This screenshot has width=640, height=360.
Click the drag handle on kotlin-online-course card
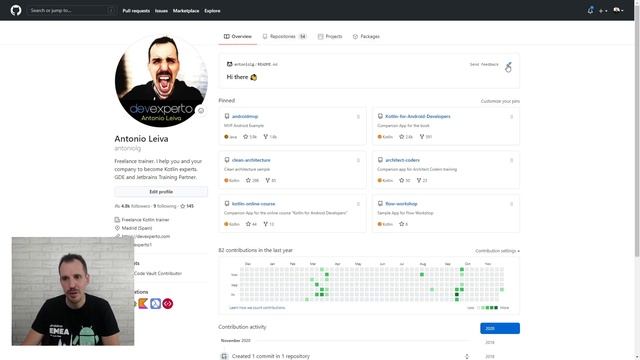[358, 204]
